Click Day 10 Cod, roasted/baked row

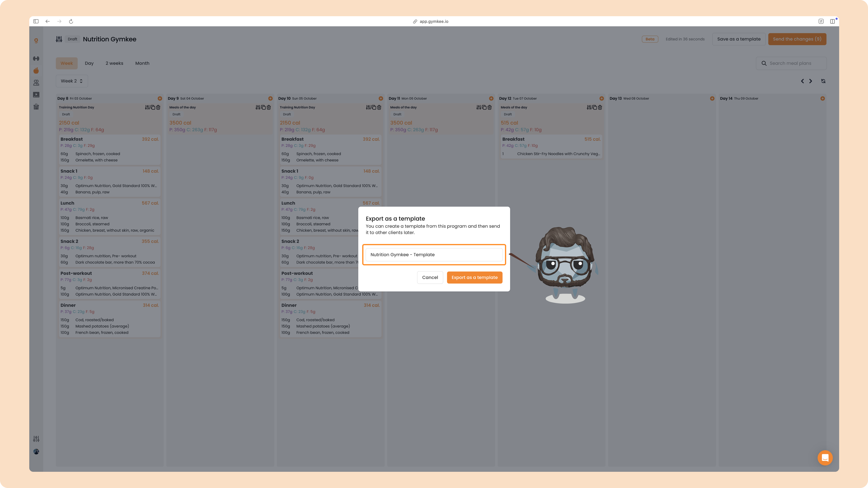pyautogui.click(x=330, y=320)
